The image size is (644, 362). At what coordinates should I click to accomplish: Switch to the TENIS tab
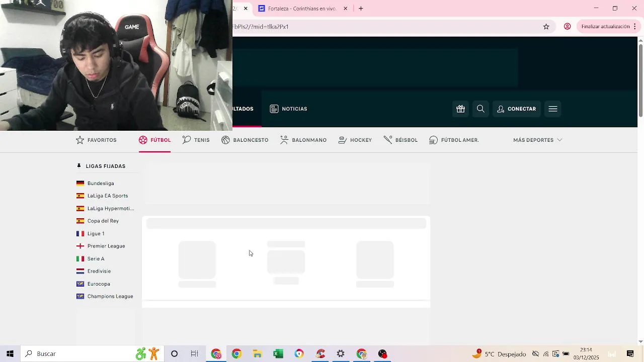point(196,140)
